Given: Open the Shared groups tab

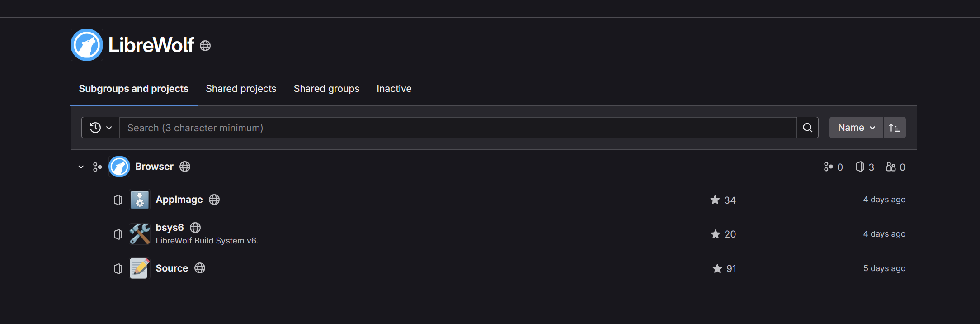Looking at the screenshot, I should tap(326, 89).
